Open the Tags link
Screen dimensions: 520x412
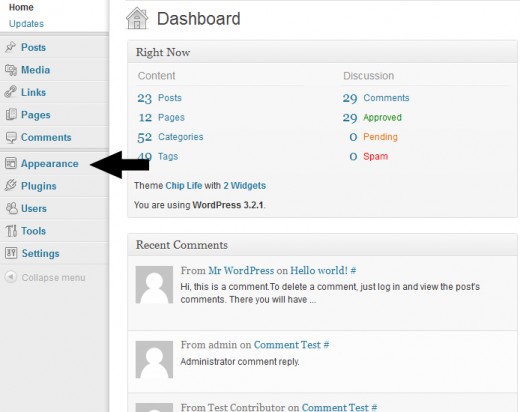pos(168,156)
